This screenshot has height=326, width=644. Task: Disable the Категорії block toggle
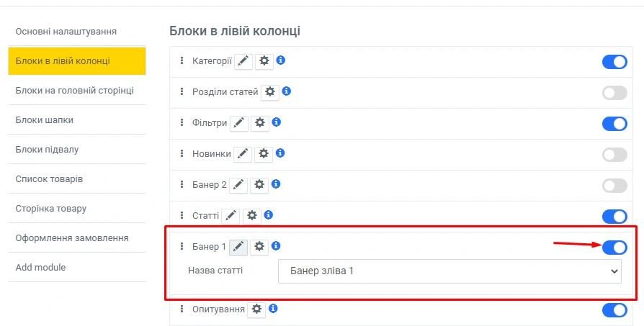pyautogui.click(x=614, y=62)
